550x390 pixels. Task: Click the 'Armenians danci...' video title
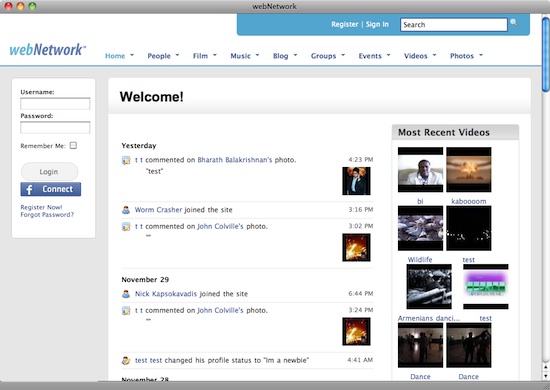pyautogui.click(x=429, y=318)
